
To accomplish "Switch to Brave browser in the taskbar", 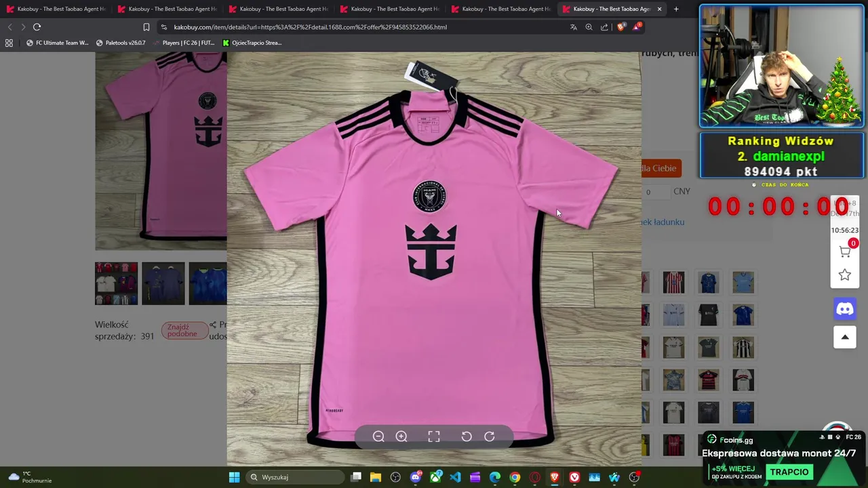I will [555, 477].
